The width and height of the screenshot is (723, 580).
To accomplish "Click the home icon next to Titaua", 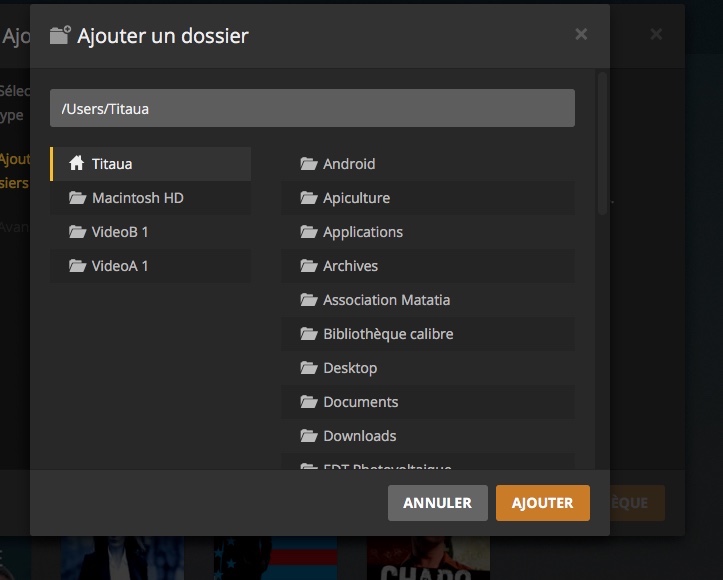I will tap(77, 163).
